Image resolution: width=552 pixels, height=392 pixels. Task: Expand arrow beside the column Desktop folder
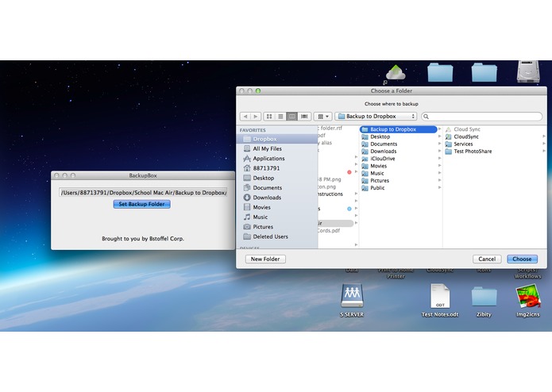440,136
